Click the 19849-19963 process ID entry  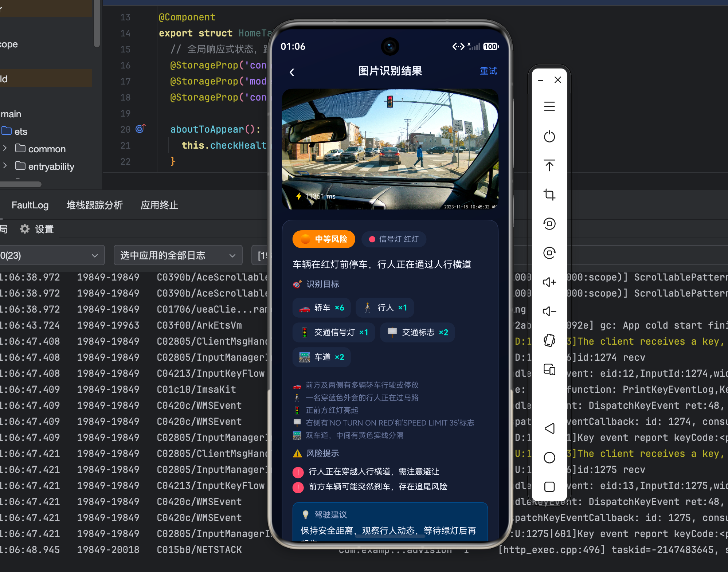pyautogui.click(x=108, y=325)
